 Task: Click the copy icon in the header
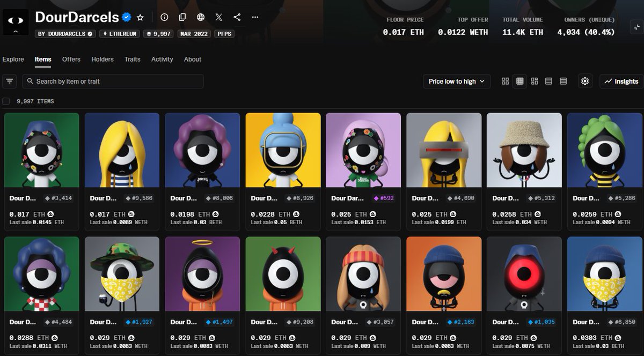[182, 17]
